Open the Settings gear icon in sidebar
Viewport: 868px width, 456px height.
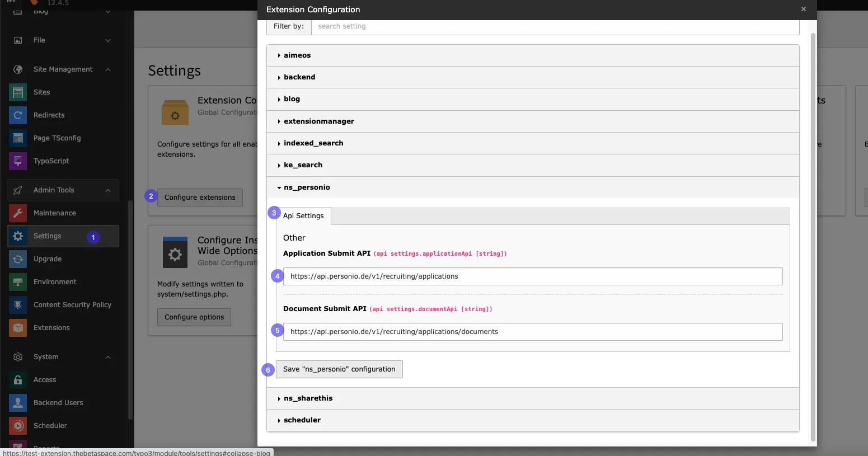click(18, 236)
